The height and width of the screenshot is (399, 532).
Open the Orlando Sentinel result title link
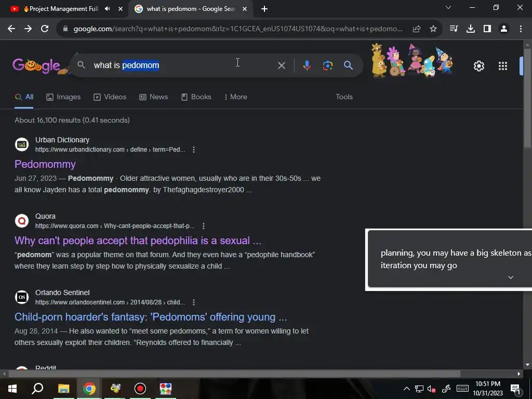(x=151, y=317)
